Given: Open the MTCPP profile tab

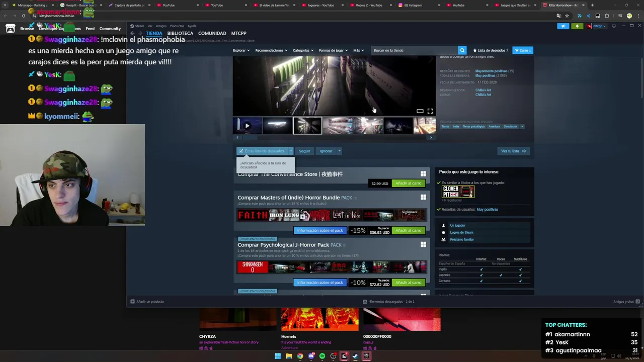Looking at the screenshot, I should click(238, 34).
